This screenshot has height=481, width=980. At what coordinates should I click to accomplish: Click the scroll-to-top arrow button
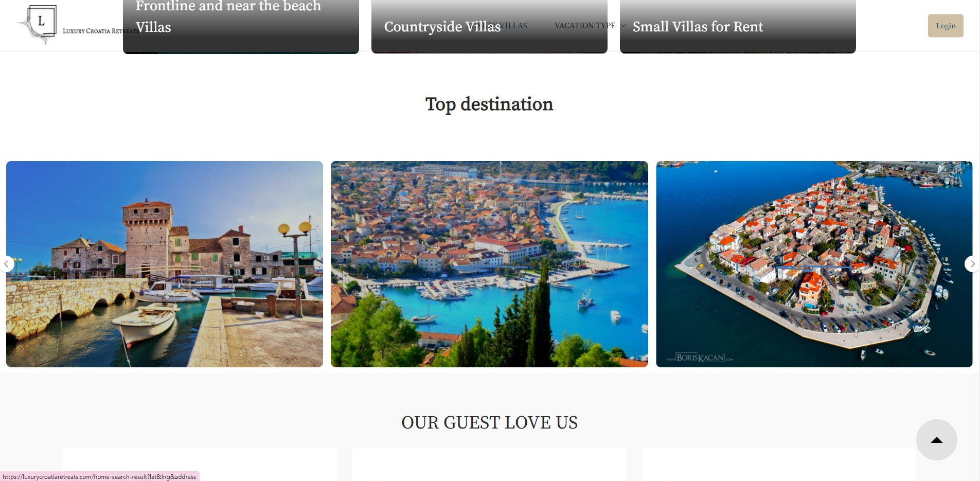936,440
